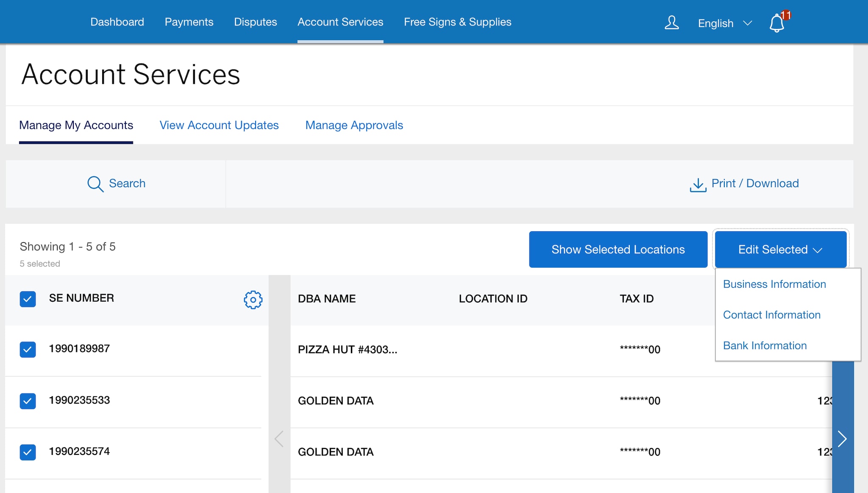Collapse the Edit Selected dropdown
Image resolution: width=868 pixels, height=493 pixels.
[x=780, y=249]
